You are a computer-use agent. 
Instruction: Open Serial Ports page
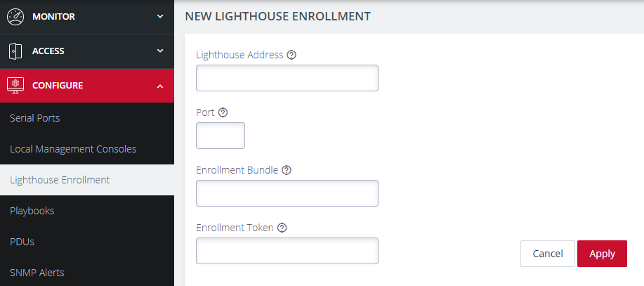click(35, 118)
